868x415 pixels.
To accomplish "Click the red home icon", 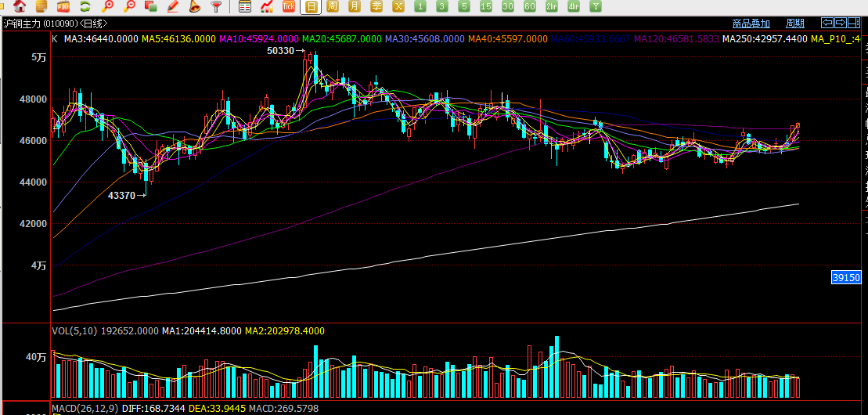I will click(x=21, y=6).
